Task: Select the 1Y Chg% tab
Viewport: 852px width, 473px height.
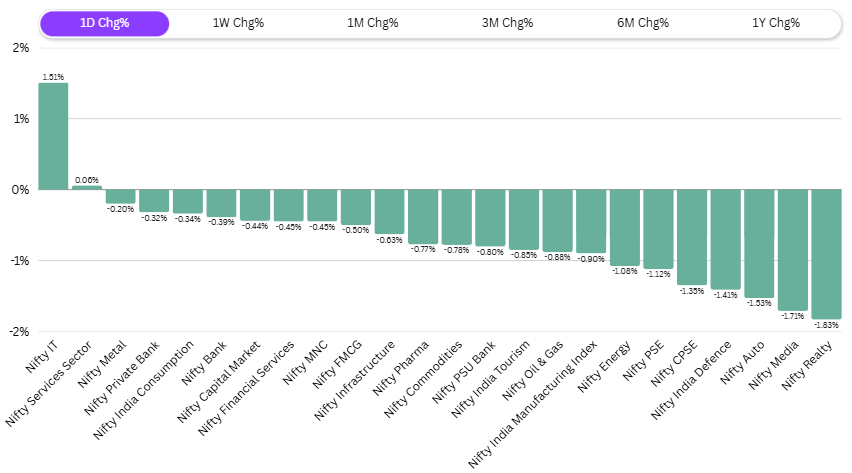Action: click(776, 23)
